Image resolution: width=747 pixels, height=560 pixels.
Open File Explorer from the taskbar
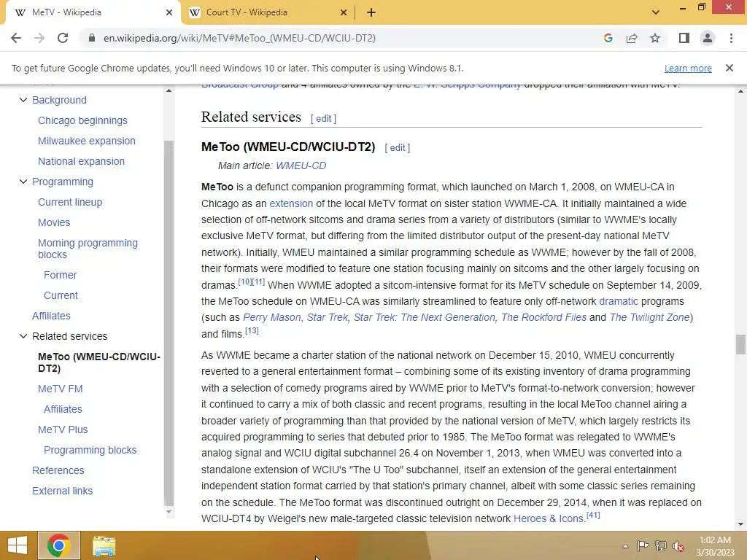pyautogui.click(x=104, y=546)
